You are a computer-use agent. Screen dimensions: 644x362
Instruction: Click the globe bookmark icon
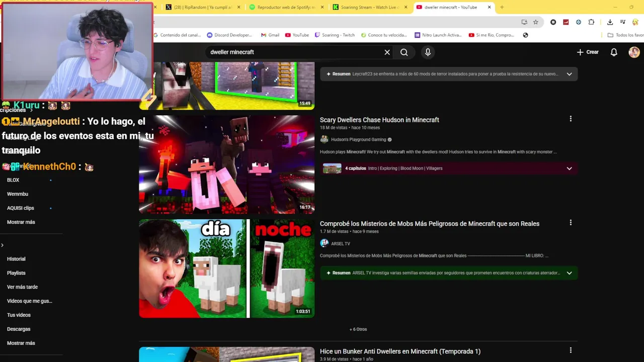(525, 35)
